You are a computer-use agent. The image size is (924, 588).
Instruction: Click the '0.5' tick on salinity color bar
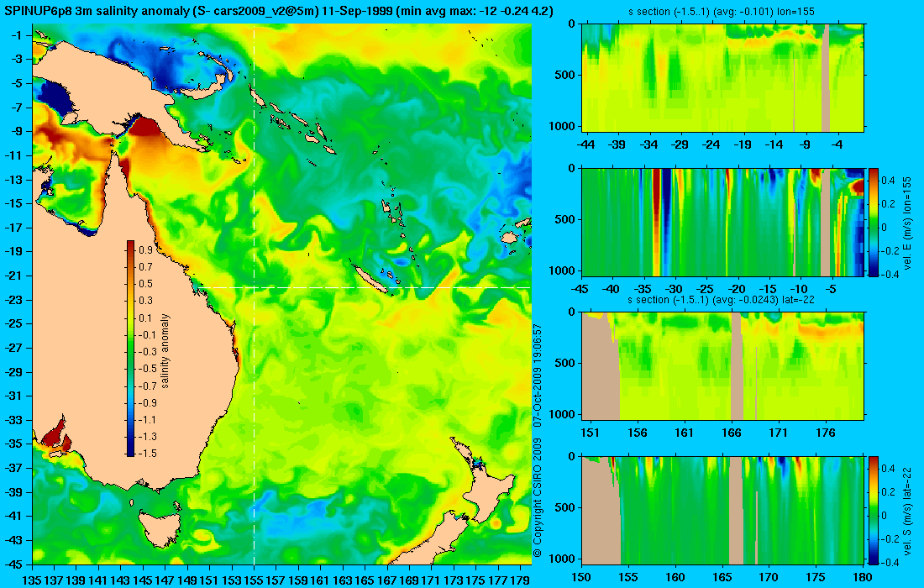(145, 284)
